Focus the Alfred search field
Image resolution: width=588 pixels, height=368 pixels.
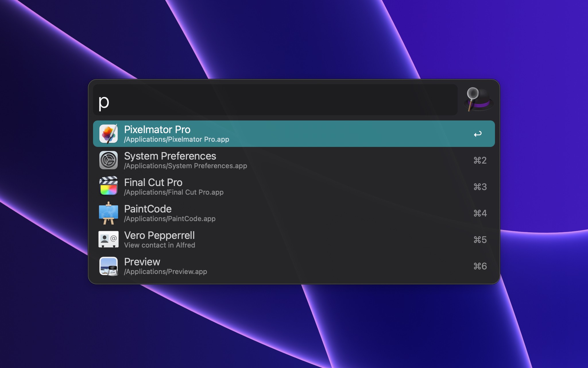275,100
